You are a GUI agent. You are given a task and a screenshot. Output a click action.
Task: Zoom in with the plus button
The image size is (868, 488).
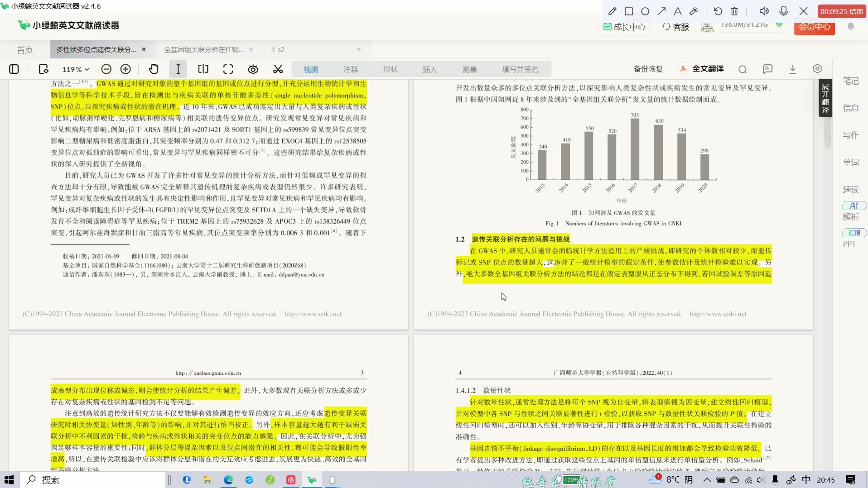tap(125, 69)
